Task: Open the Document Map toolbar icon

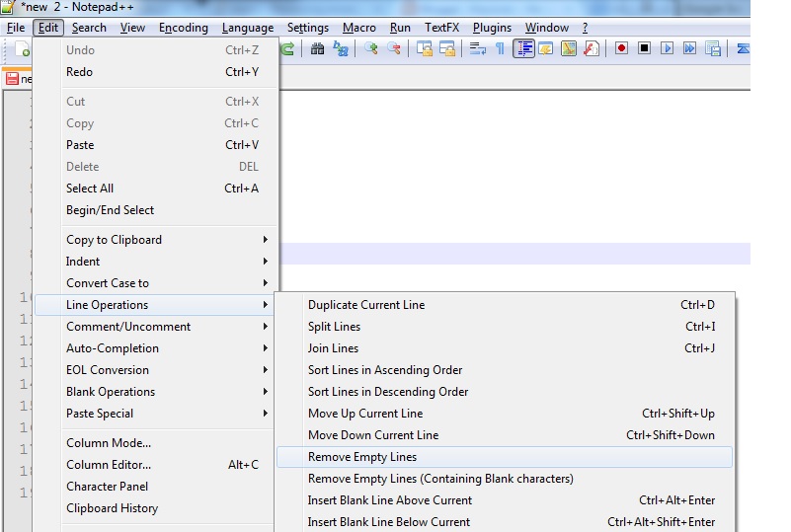Action: click(x=569, y=49)
